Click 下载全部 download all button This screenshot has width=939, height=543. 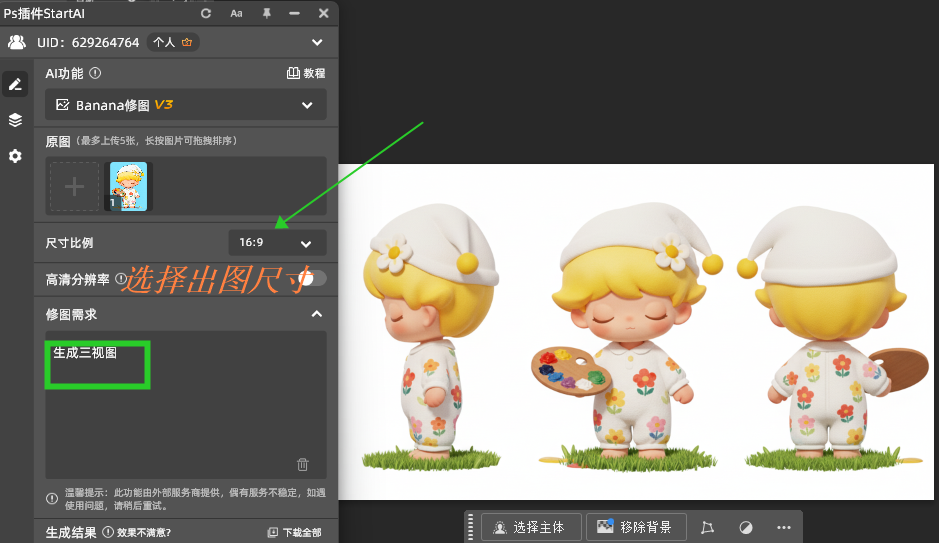294,532
